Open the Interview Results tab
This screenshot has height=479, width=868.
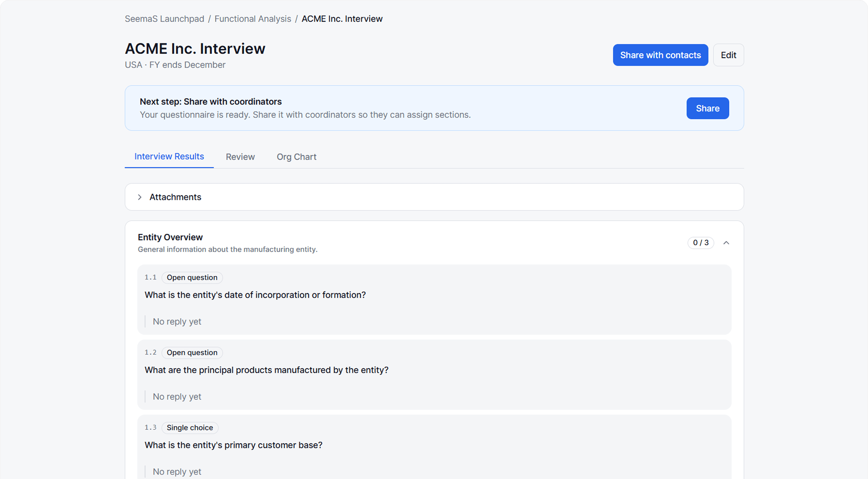point(169,157)
